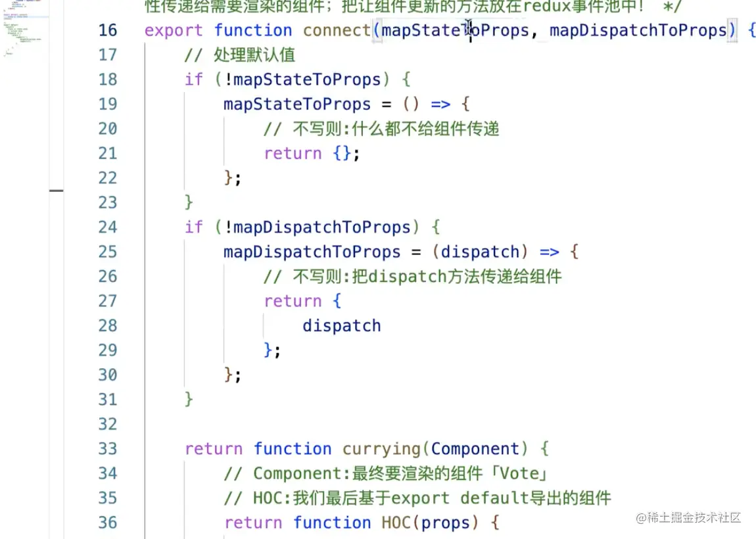Select line number 19 in the gutter
The height and width of the screenshot is (539, 756).
coord(108,104)
